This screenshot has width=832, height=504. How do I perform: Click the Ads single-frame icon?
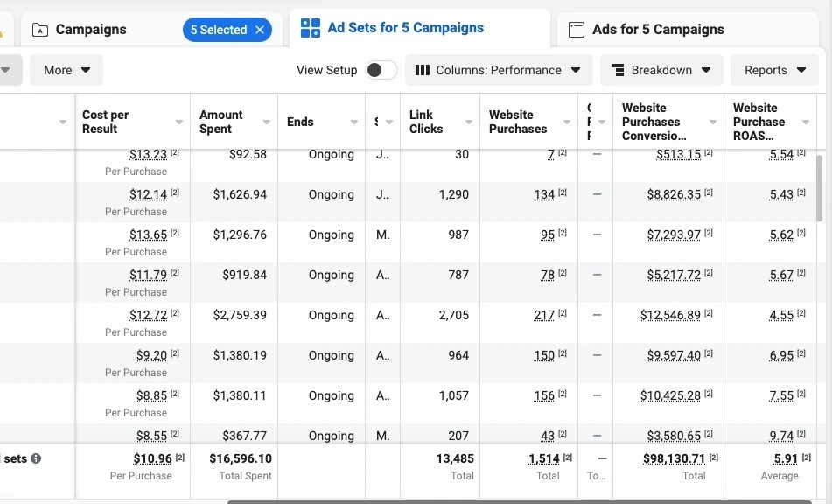[576, 29]
